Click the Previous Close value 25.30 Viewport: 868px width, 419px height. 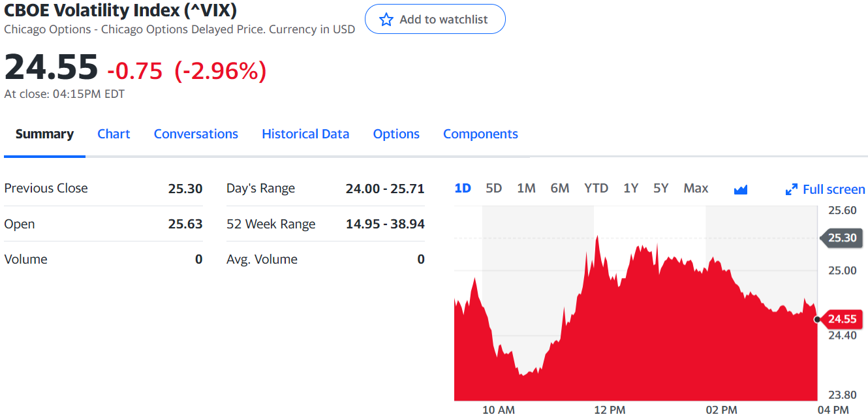point(185,189)
